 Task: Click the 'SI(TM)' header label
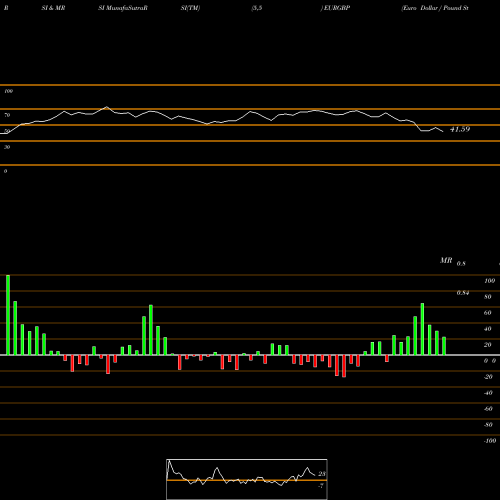tap(190, 8)
